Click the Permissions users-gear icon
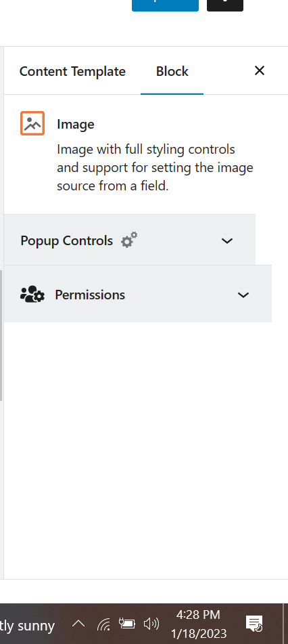The image size is (288, 644). point(32,295)
